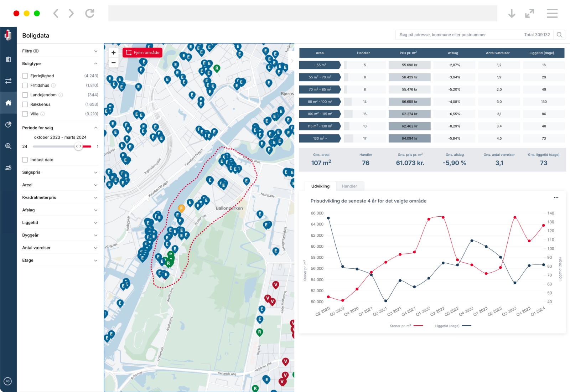The height and width of the screenshot is (392, 570).
Task: Select the home icon in the left sidebar
Action: pos(8,103)
